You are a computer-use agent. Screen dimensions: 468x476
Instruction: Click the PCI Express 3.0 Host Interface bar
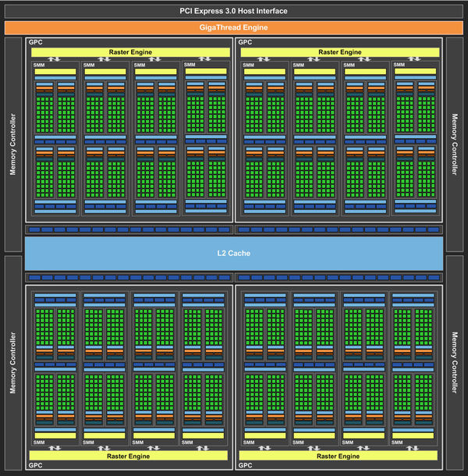(234, 11)
